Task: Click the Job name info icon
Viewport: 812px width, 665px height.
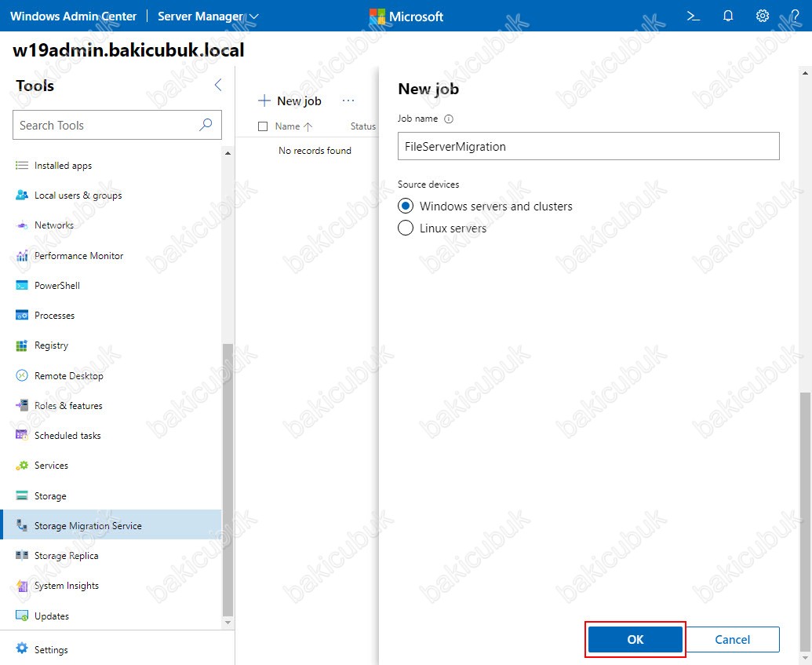Action: (x=449, y=119)
